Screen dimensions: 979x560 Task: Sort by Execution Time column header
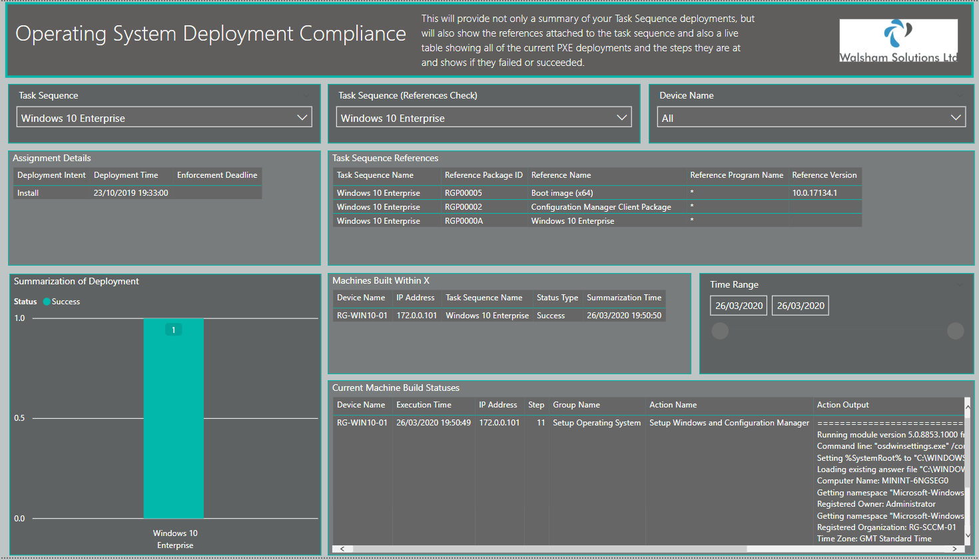pos(424,405)
